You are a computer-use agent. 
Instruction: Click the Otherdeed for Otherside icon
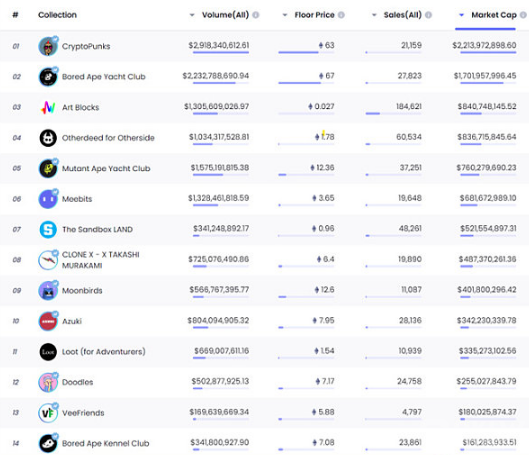click(x=48, y=138)
